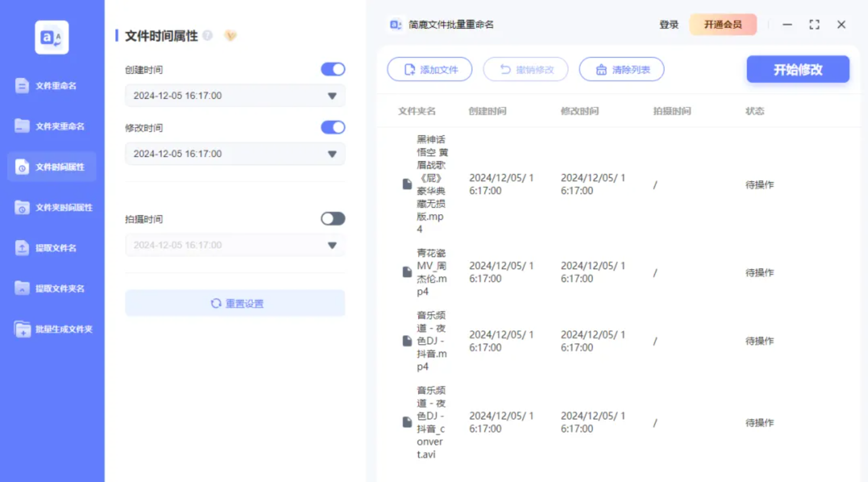The height and width of the screenshot is (482, 868).
Task: Click file icon of 青花瓷 MV row
Action: [407, 272]
